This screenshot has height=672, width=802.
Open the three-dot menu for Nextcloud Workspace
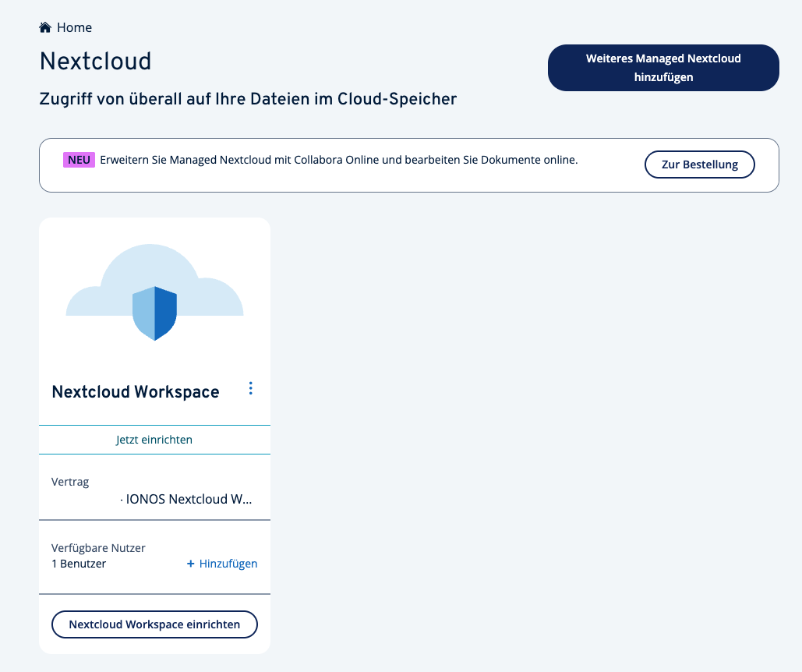[x=250, y=388]
